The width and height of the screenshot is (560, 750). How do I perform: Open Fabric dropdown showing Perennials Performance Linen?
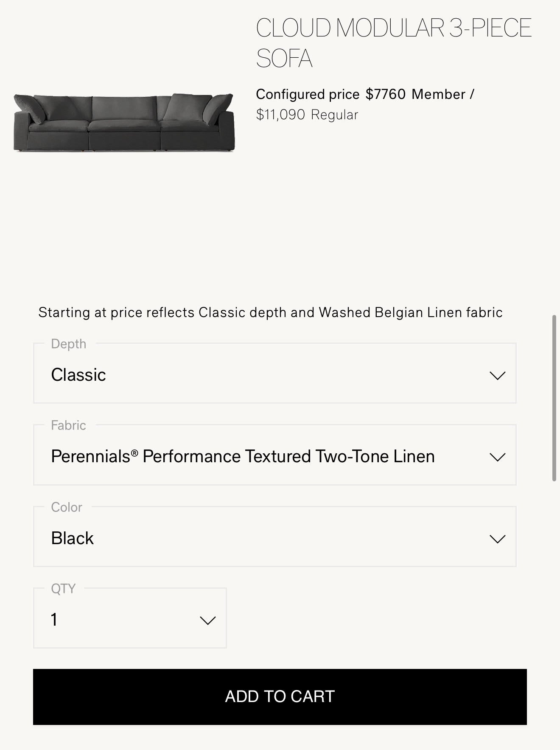[255, 457]
